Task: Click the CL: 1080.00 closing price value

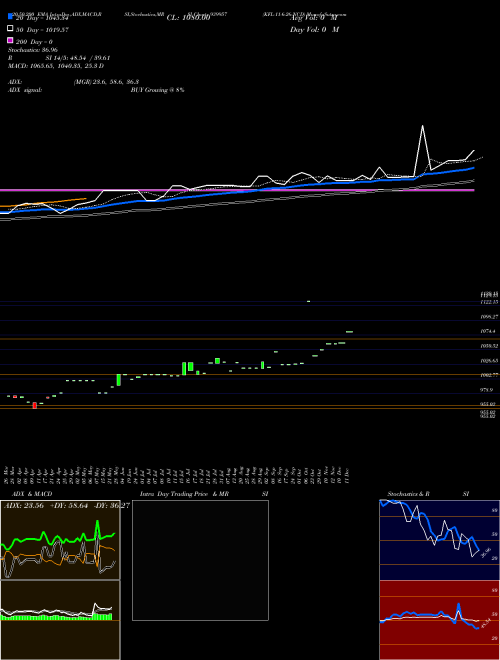Action: click(188, 18)
